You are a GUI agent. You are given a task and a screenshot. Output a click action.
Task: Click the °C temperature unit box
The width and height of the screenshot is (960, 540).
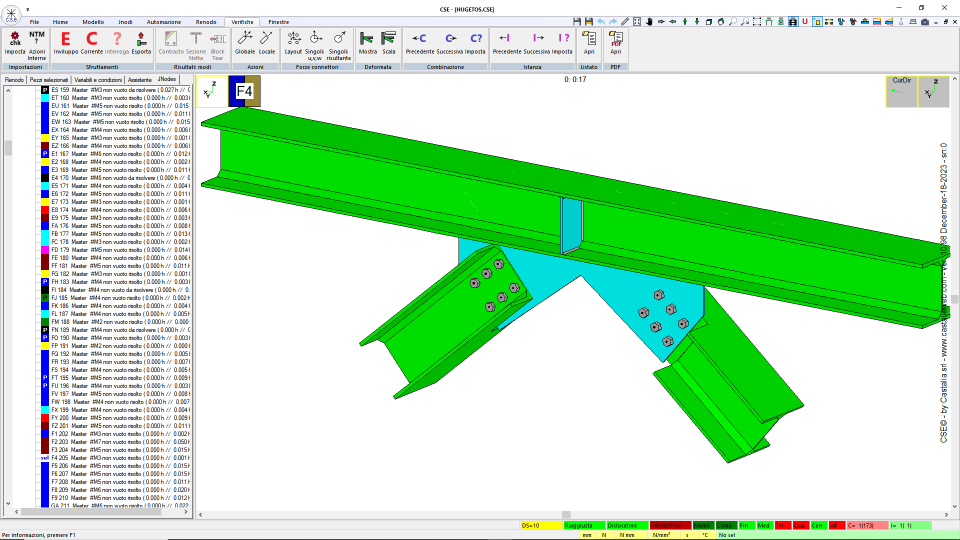coord(705,535)
